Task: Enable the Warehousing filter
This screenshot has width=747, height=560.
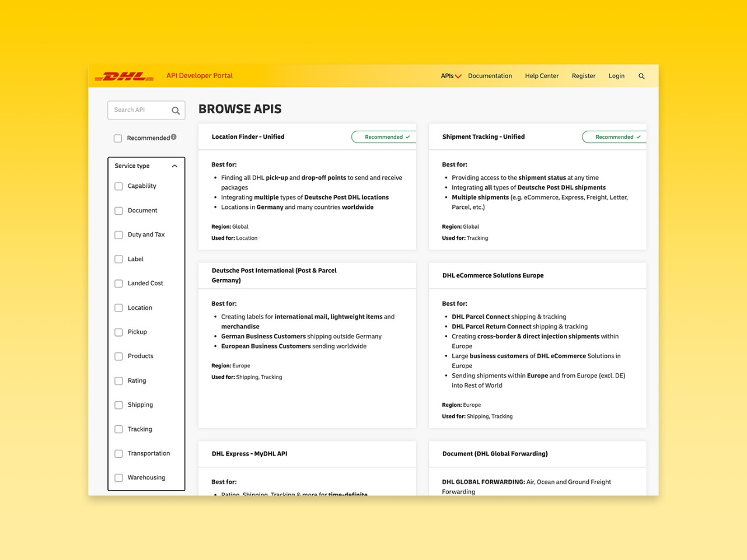Action: 118,477
